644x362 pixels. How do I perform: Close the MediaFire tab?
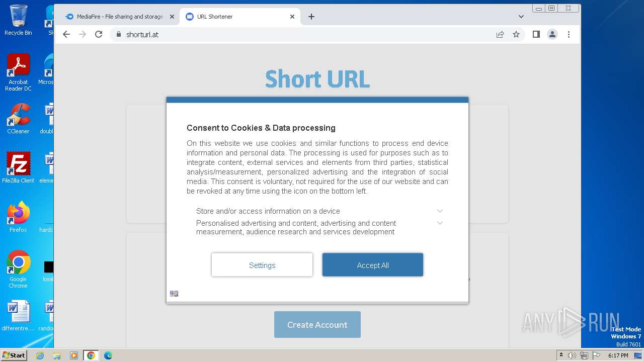172,17
